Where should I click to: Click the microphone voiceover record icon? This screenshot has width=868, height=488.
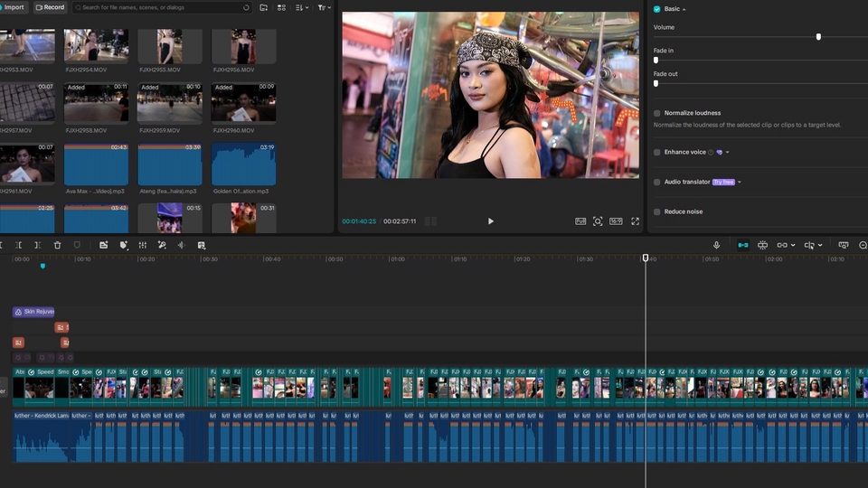(716, 245)
